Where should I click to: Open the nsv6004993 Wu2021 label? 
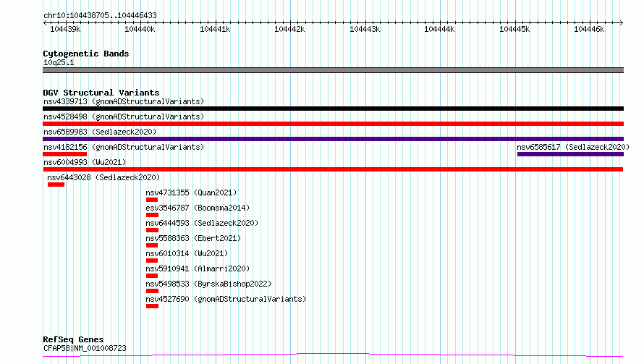pyautogui.click(x=85, y=162)
